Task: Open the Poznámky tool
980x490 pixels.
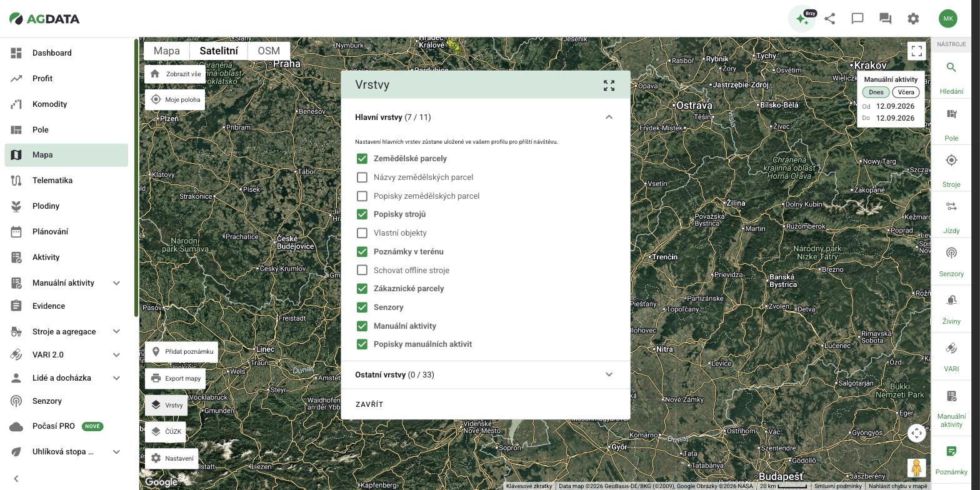Action: (x=951, y=459)
